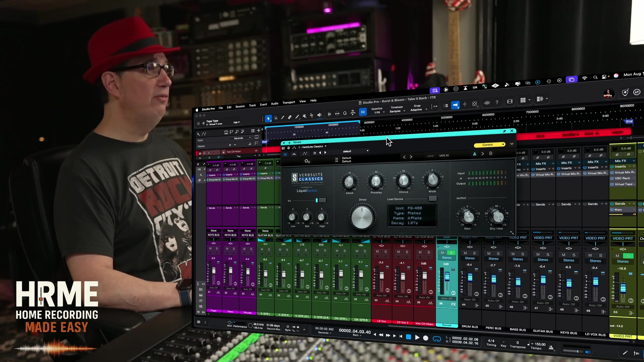Viewport: 644px width, 362px height.
Task: Open the Audio menu
Action: [275, 104]
